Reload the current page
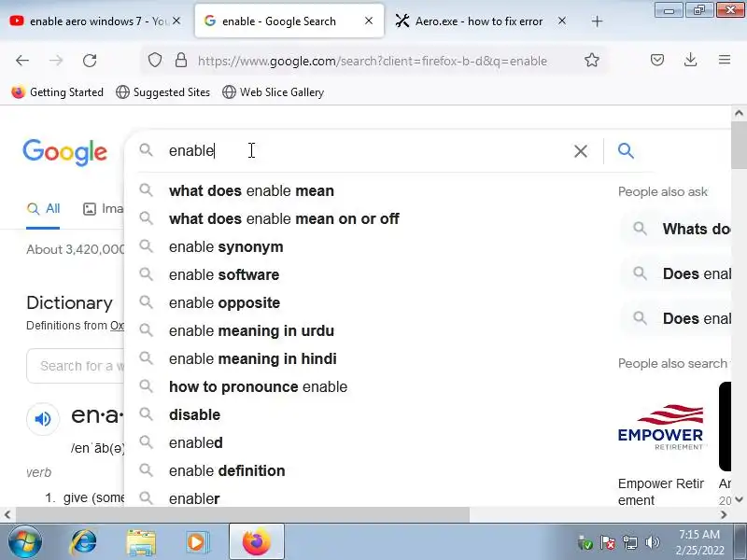Image resolution: width=747 pixels, height=560 pixels. 90,61
